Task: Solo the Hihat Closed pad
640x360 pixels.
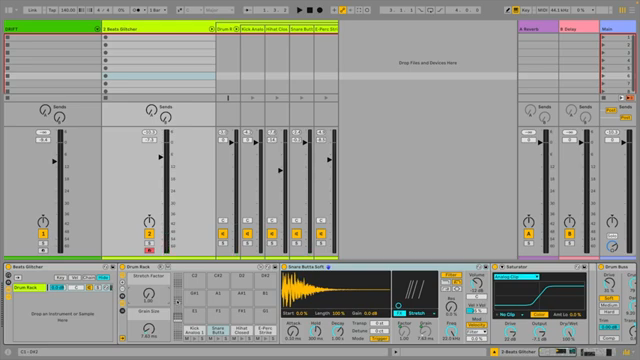Action: point(249,338)
